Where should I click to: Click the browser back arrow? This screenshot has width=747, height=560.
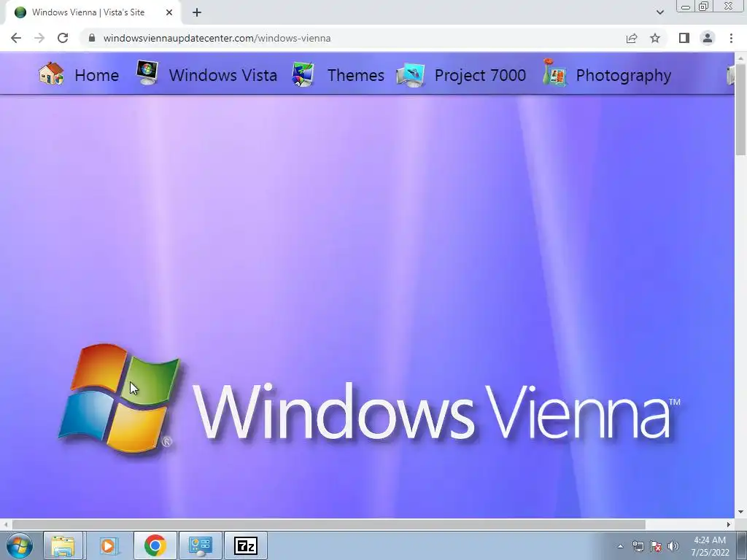click(16, 38)
